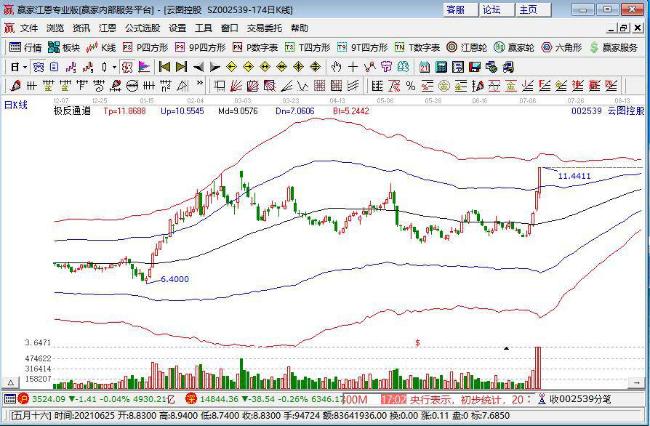This screenshot has width=650, height=426.
Task: Click the floppy disk save icon
Action: [475, 67]
